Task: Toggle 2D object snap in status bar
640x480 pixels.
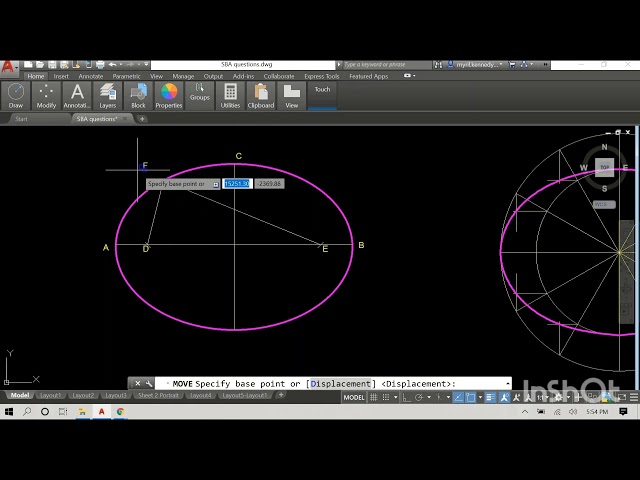Action: [x=470, y=397]
